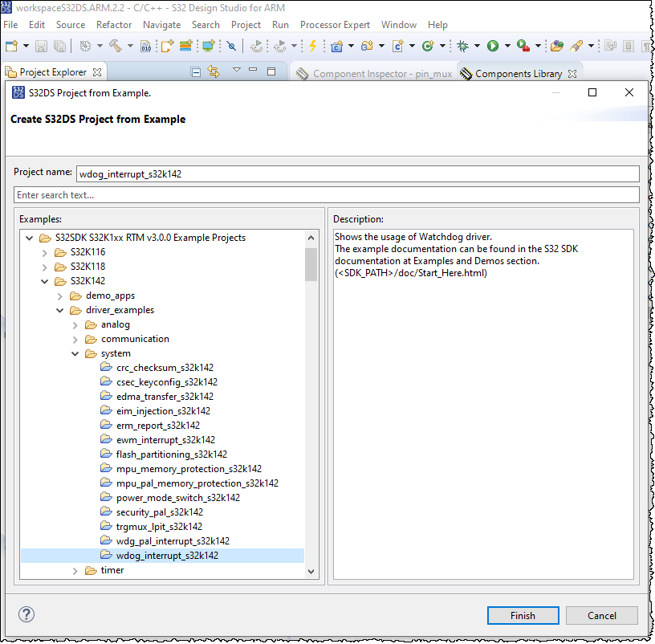Click the New C source file icon

[x=397, y=46]
